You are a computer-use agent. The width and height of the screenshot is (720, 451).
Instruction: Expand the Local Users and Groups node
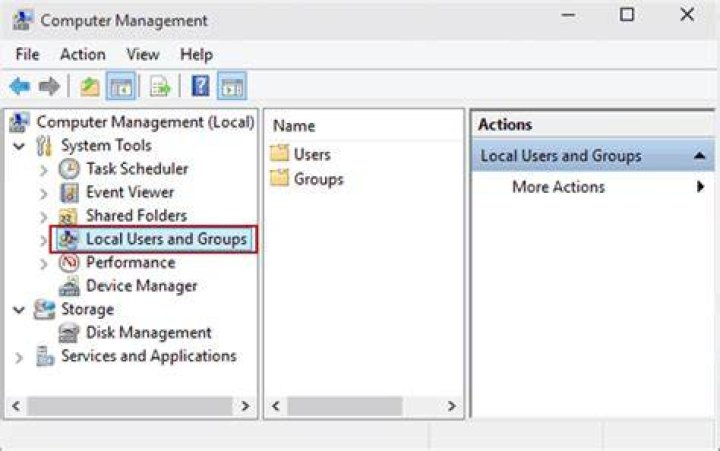tap(44, 240)
